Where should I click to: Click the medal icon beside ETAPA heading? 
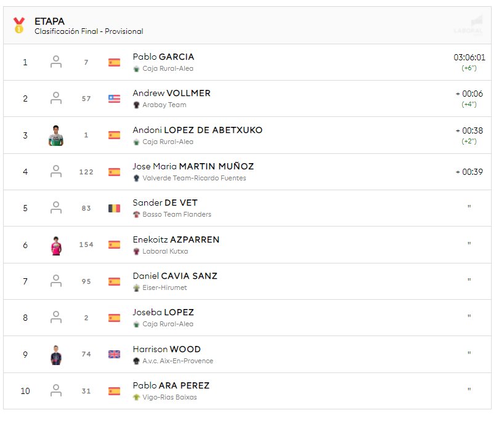(x=19, y=25)
